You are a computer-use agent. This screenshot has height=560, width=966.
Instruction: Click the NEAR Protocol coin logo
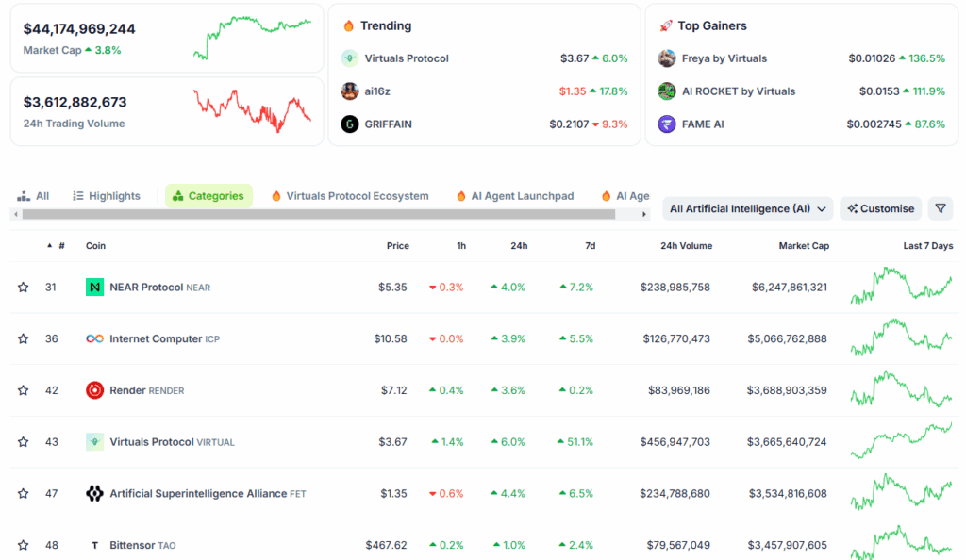tap(93, 287)
